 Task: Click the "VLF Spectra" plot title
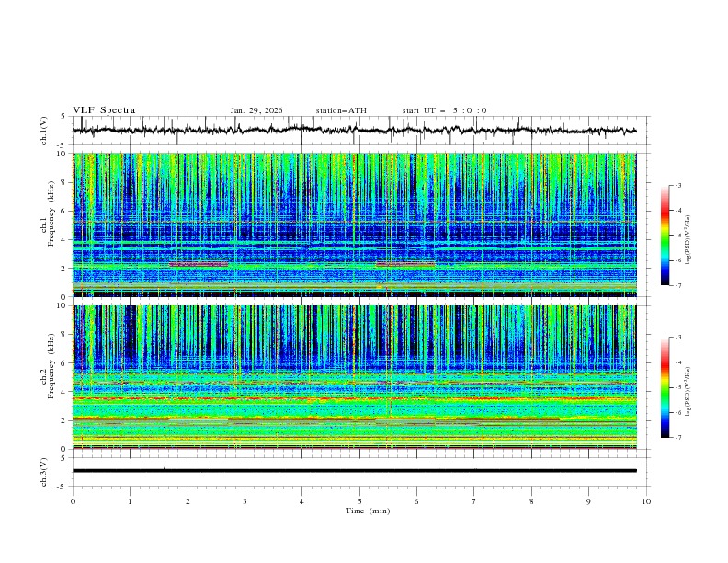click(104, 110)
